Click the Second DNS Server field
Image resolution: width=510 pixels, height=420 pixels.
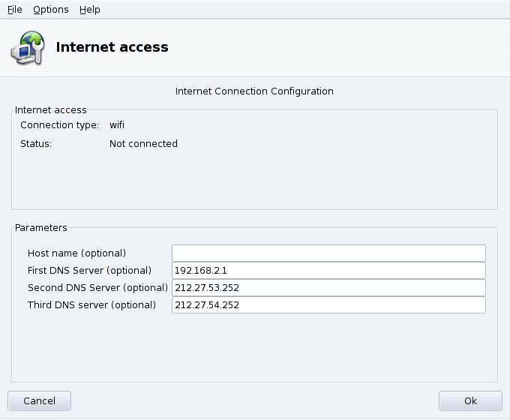click(x=328, y=287)
